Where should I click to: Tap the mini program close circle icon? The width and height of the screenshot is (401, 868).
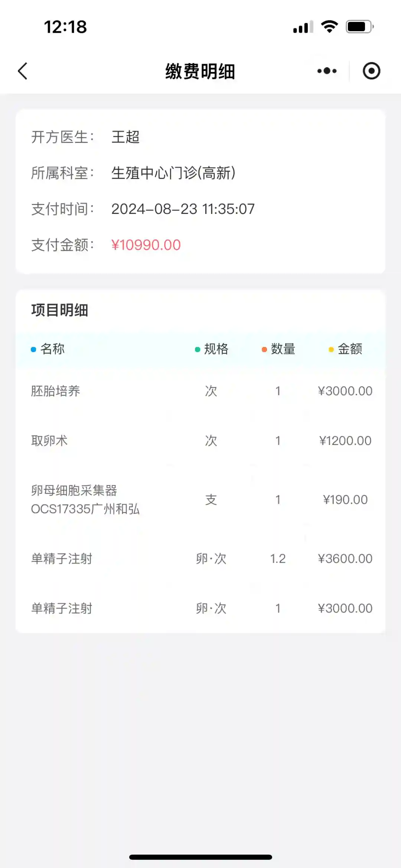tap(371, 71)
